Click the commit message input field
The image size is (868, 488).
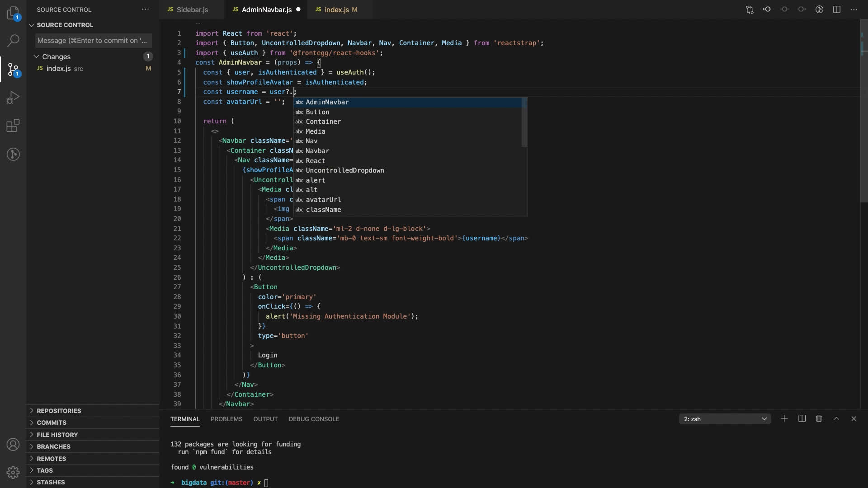coord(94,41)
